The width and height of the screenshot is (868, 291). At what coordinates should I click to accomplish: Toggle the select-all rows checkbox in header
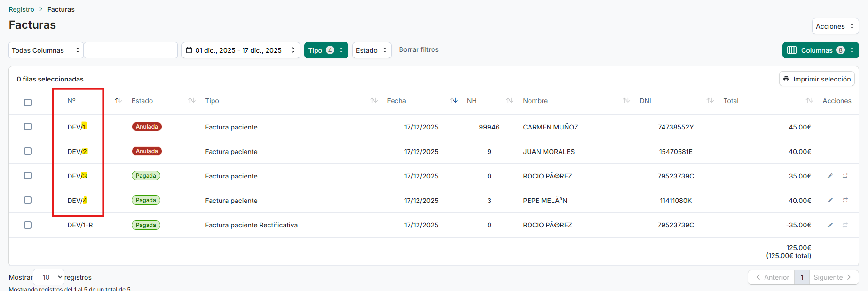pos(28,103)
